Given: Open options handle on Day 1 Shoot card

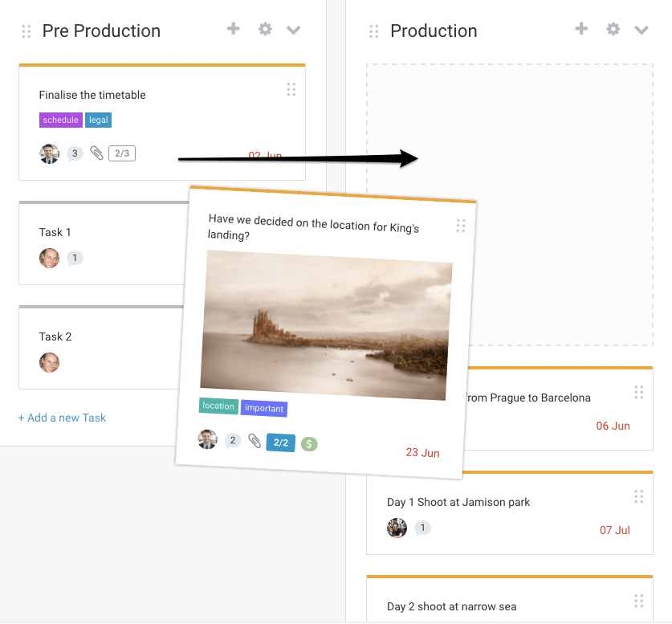Looking at the screenshot, I should pyautogui.click(x=639, y=496).
